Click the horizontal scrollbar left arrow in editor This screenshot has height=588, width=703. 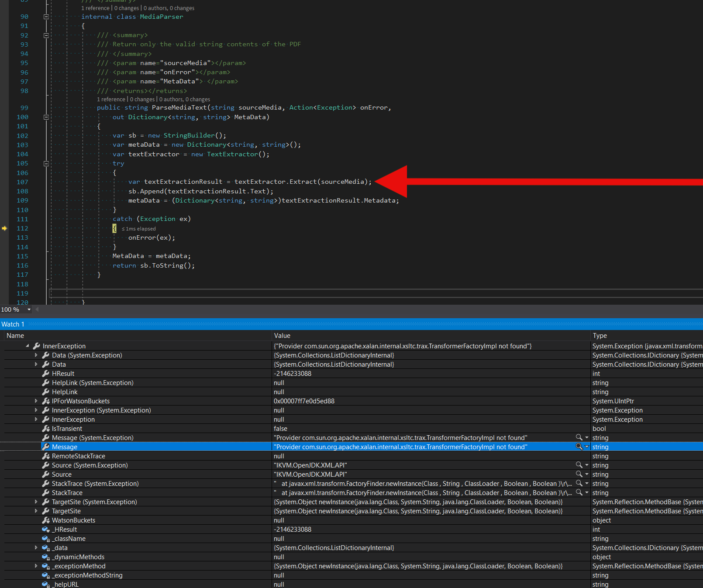coord(37,309)
